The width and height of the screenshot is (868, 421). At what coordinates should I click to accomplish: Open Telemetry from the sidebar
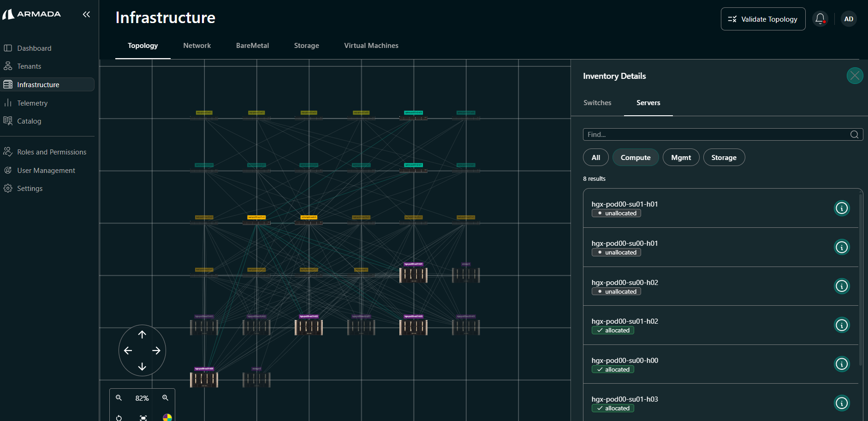point(32,103)
